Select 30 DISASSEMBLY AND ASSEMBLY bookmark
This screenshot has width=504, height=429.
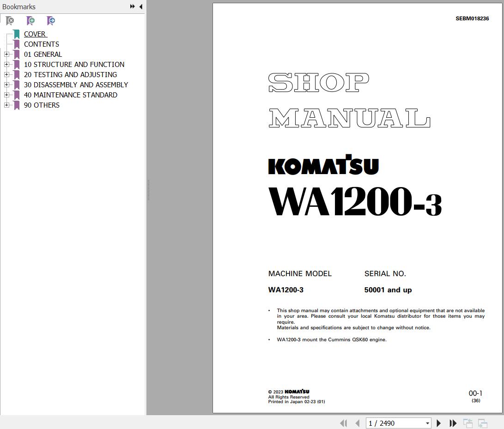coord(76,85)
